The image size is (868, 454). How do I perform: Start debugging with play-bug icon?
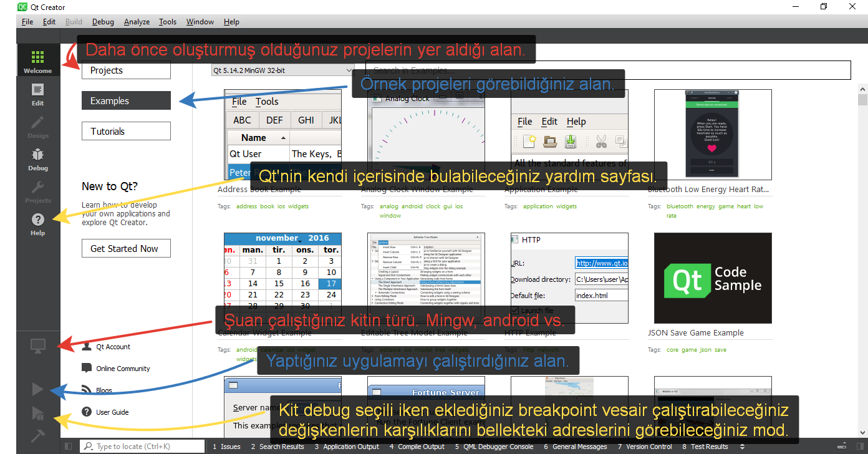pyautogui.click(x=38, y=413)
